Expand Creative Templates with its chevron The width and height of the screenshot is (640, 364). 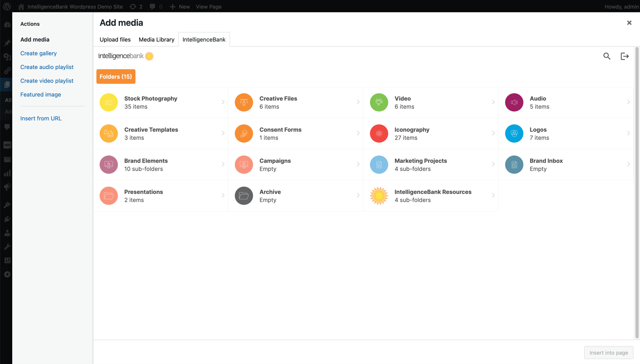click(223, 133)
